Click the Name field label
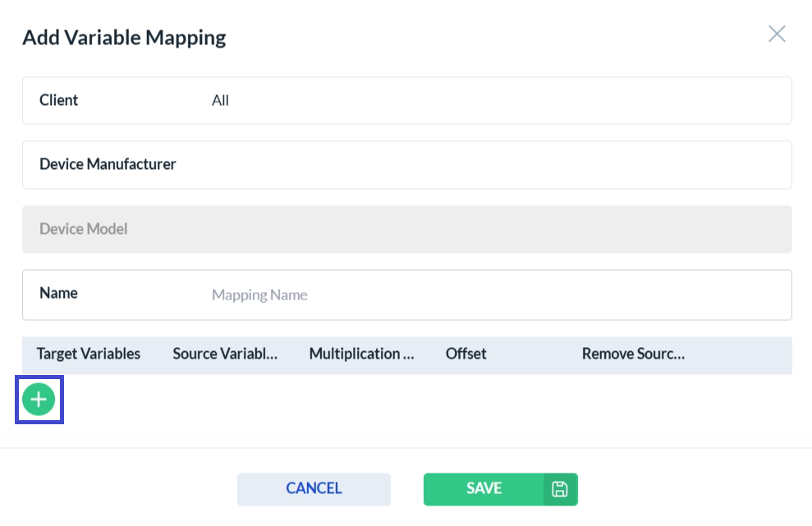 tap(58, 293)
